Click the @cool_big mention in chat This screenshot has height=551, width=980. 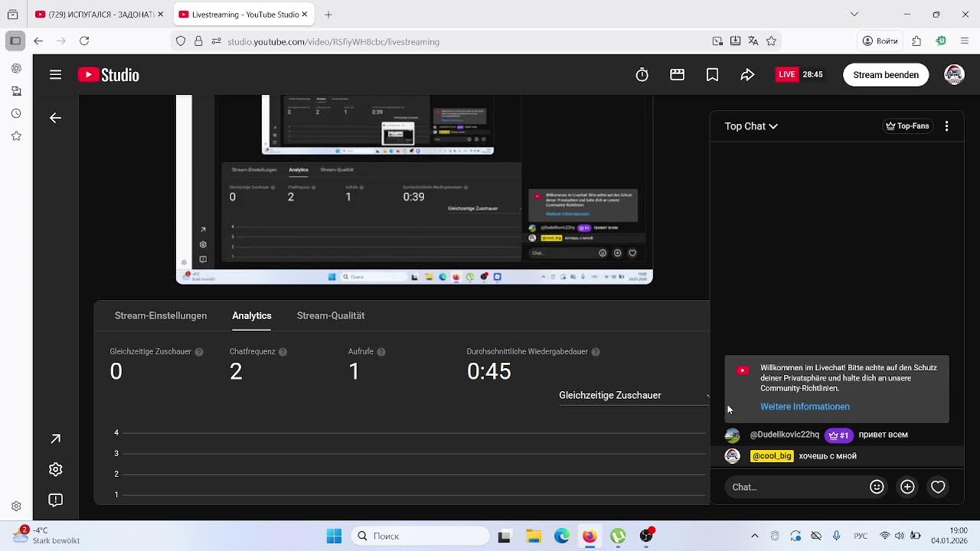coord(772,456)
